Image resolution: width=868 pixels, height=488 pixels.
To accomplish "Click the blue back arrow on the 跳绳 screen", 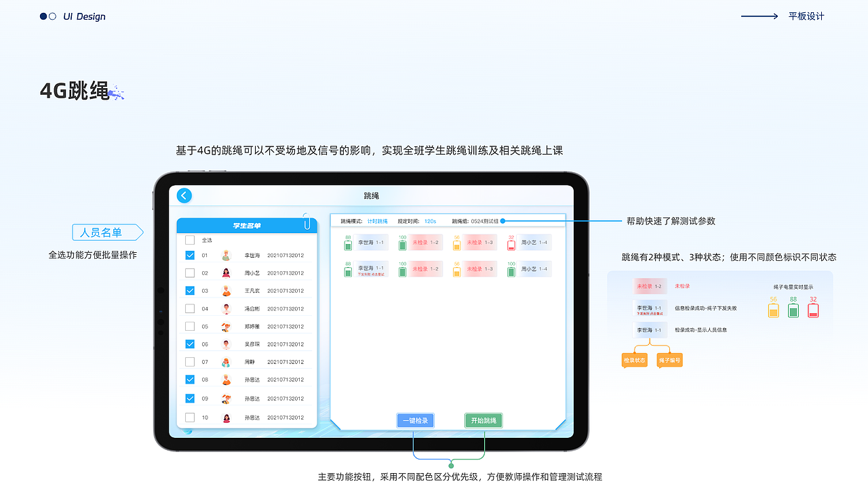I will 183,196.
